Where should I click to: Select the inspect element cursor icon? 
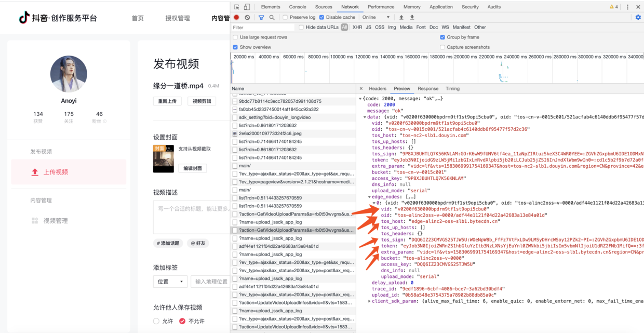click(x=237, y=7)
